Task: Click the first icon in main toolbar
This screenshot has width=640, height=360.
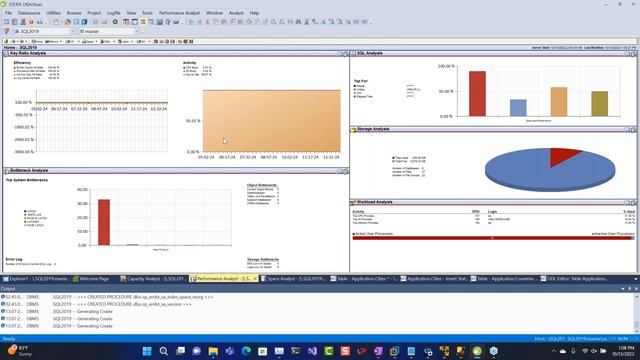Action: pyautogui.click(x=7, y=22)
